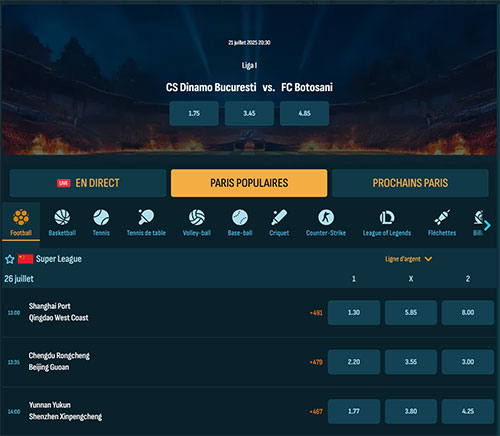Select Shenzhen Xinpengcheng win odds 4.25
Image resolution: width=500 pixels, height=436 pixels.
click(x=468, y=411)
